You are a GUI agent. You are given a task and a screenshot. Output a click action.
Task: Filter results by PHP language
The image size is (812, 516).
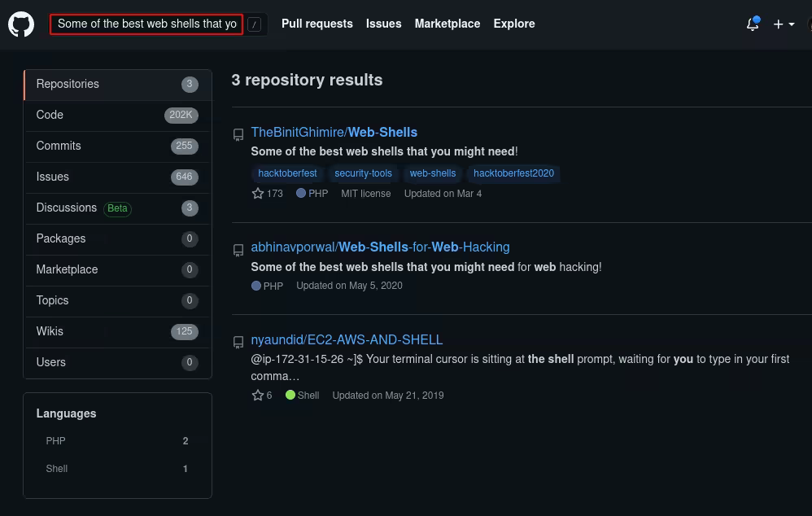coord(56,441)
